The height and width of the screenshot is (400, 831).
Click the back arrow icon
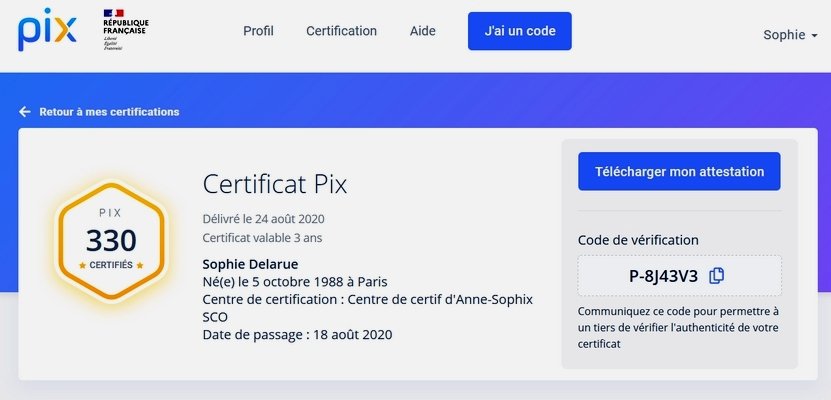[24, 112]
